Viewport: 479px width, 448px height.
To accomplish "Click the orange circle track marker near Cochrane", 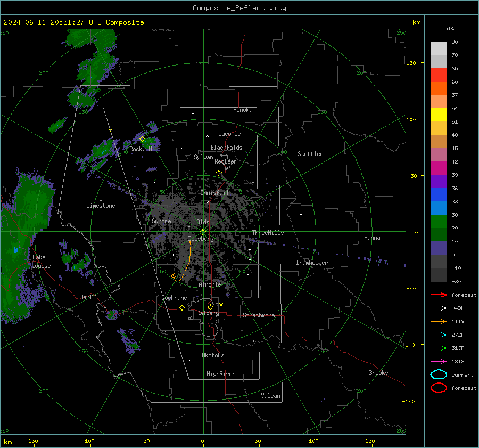I will 174,276.
